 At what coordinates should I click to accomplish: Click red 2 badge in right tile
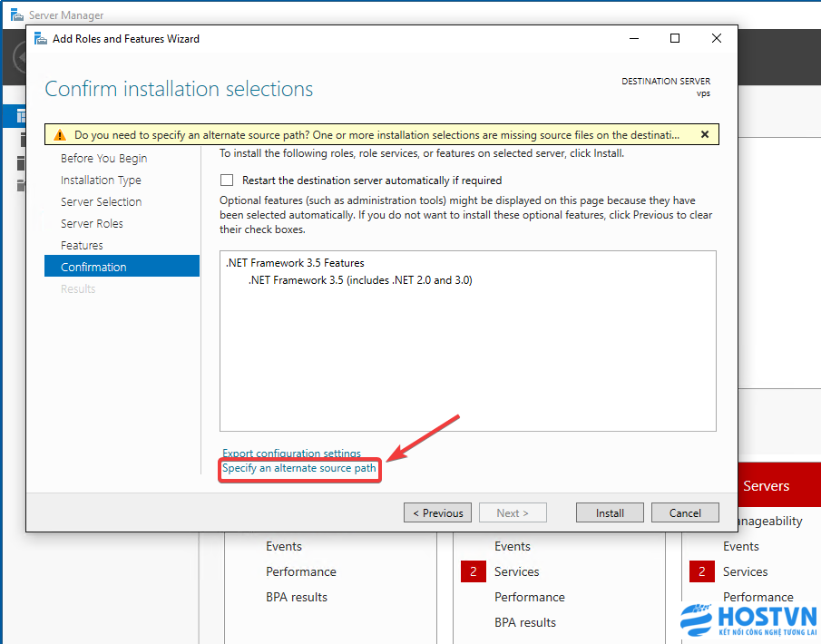click(x=701, y=571)
